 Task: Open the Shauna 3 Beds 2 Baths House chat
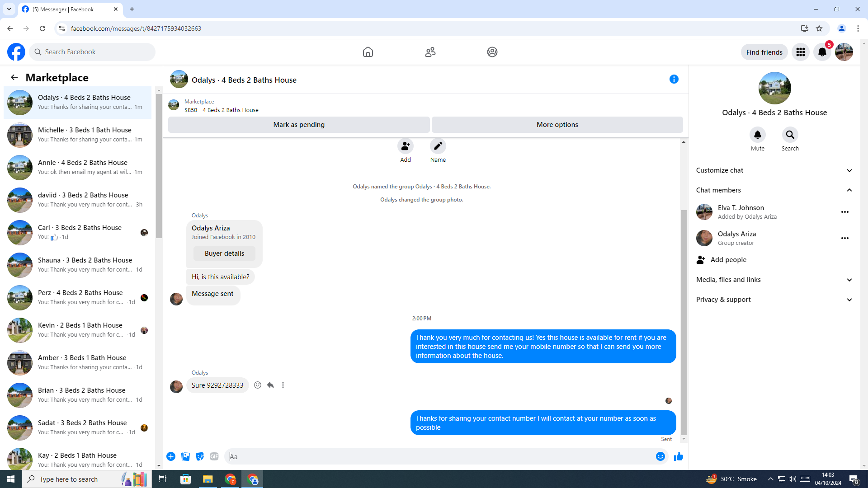click(x=78, y=265)
